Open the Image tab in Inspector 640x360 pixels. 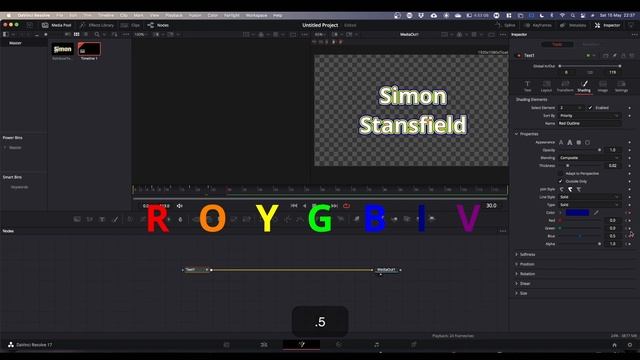[x=602, y=86]
